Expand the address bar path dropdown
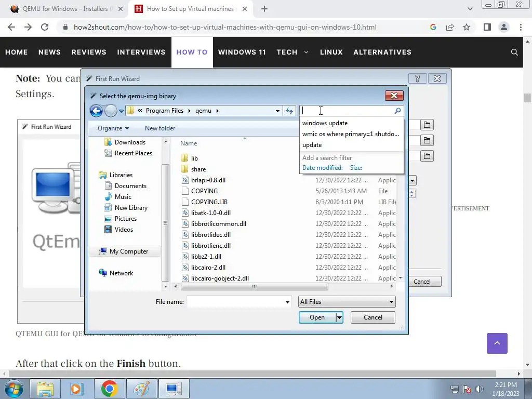Viewport: 532px width, 399px height. coord(277,111)
